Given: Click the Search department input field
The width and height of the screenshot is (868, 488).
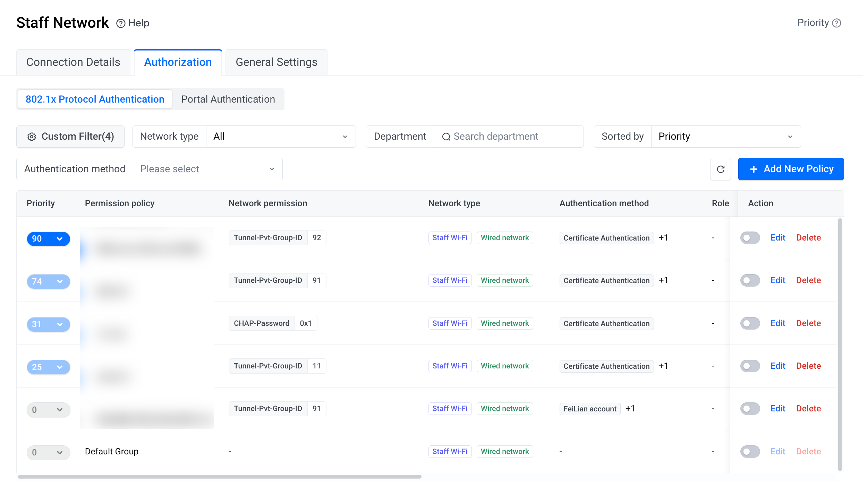Looking at the screenshot, I should coord(509,137).
